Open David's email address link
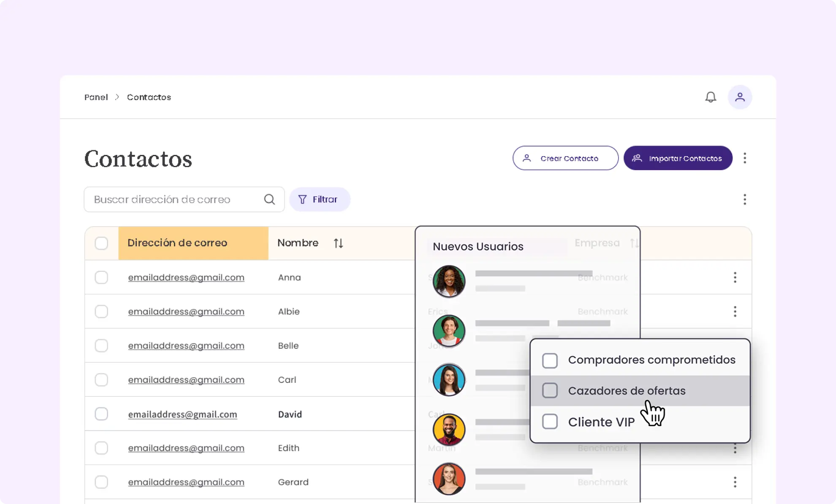836x504 pixels. (183, 414)
